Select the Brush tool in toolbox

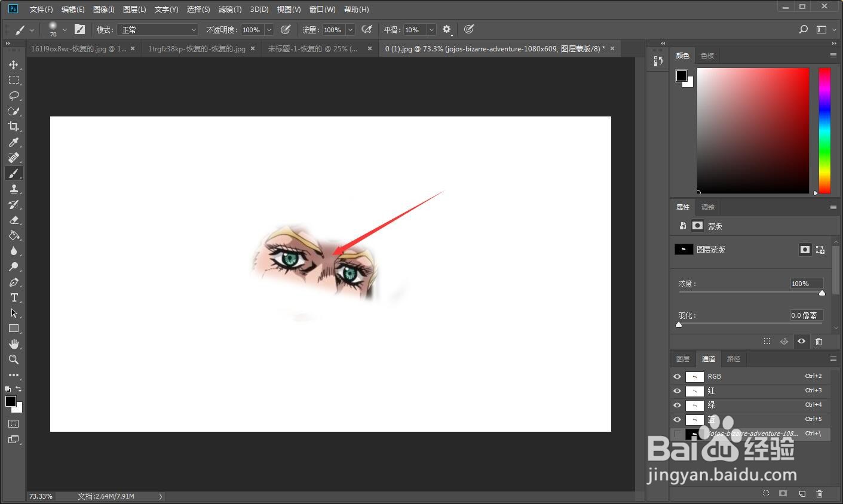14,173
